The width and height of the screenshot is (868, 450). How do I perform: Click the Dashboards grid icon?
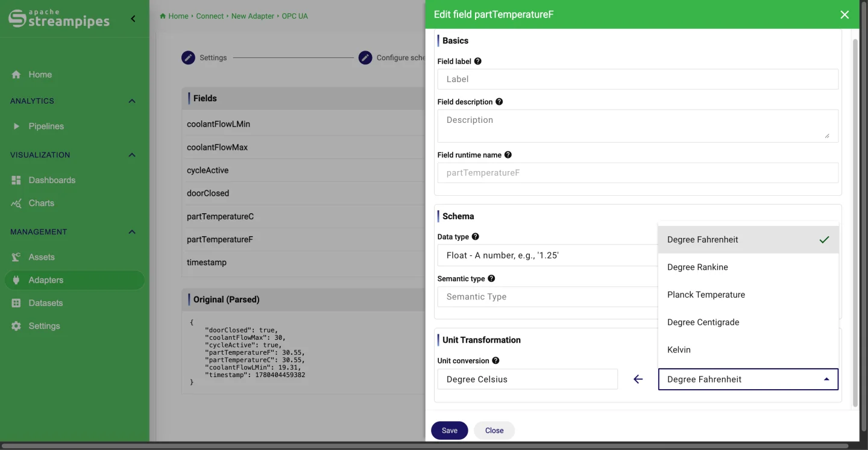pyautogui.click(x=16, y=180)
